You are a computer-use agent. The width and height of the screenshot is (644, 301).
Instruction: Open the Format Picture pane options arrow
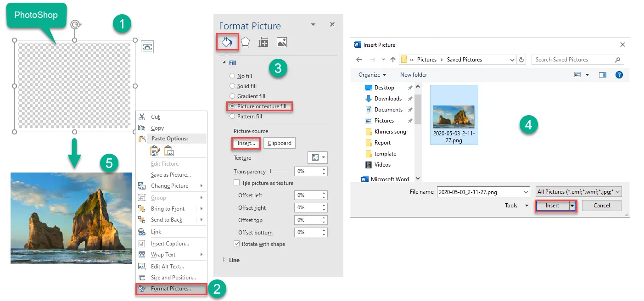click(314, 25)
